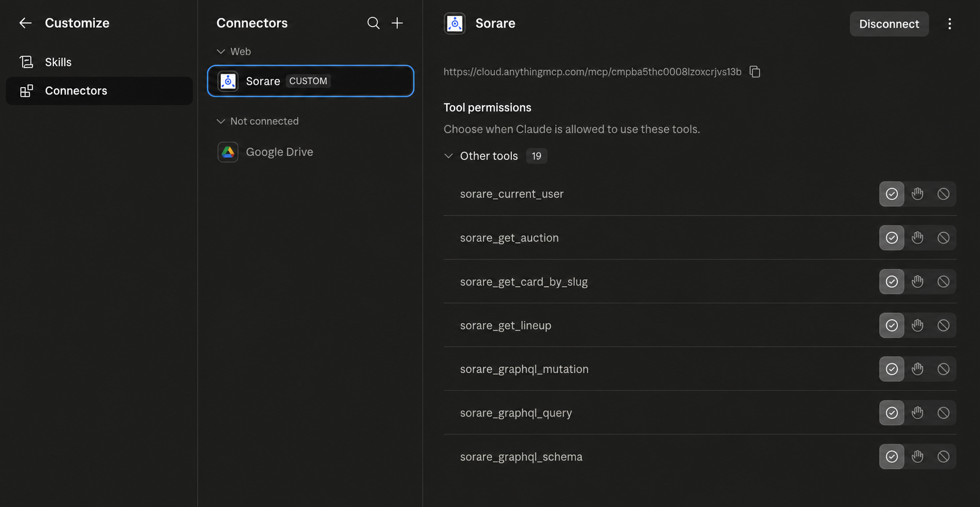Click the sorare_current_user tool name
This screenshot has width=980, height=507.
click(x=512, y=194)
